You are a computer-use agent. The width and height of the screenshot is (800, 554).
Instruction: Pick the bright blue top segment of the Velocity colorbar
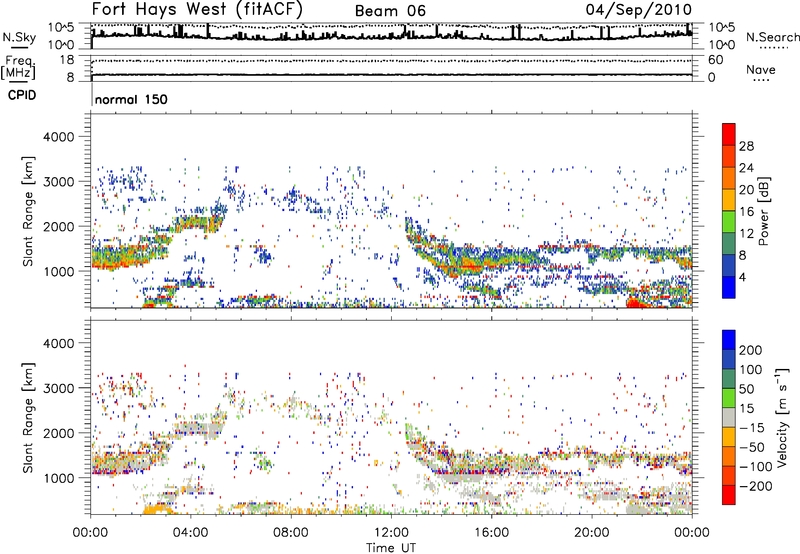[729, 340]
